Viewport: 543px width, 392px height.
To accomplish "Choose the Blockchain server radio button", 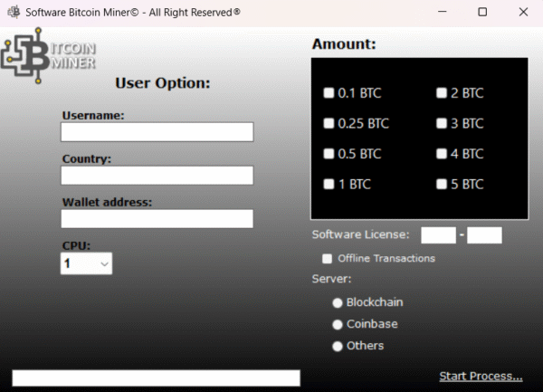I will tap(338, 302).
